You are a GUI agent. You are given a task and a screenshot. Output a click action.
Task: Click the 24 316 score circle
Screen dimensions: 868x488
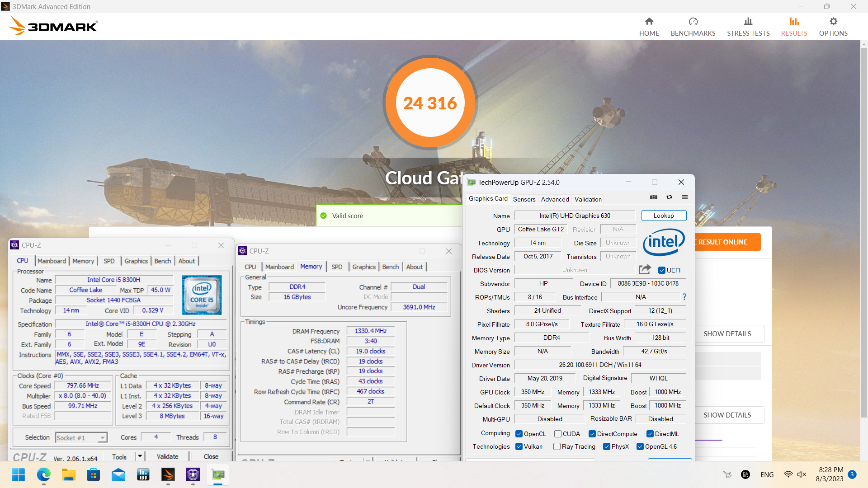[430, 103]
